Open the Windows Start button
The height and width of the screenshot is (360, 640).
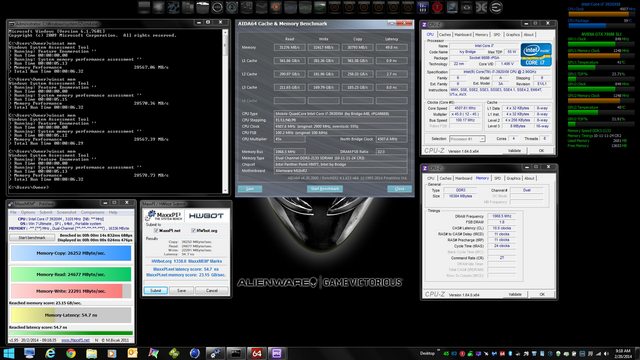pyautogui.click(x=9, y=353)
